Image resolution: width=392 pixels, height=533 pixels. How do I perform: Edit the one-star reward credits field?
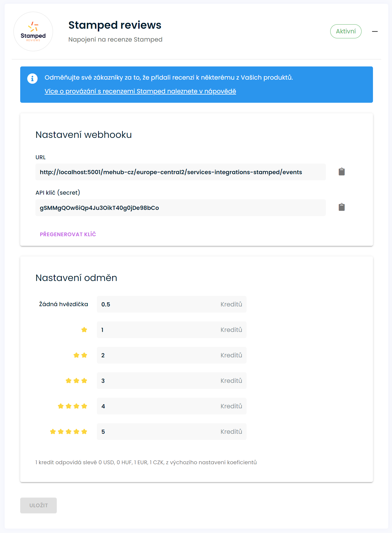click(158, 330)
